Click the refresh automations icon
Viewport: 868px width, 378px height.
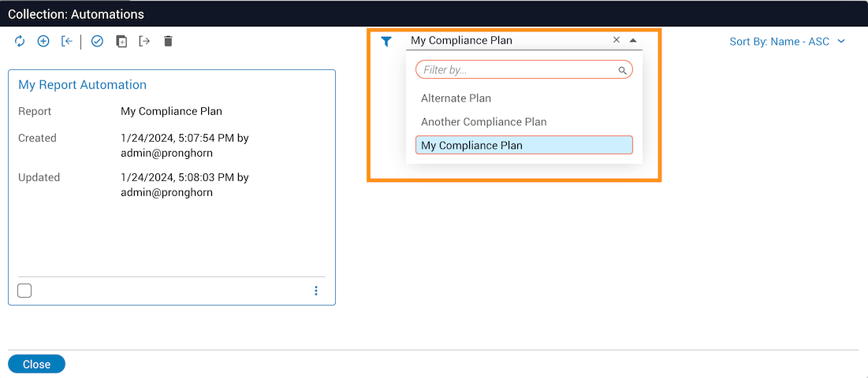[20, 41]
